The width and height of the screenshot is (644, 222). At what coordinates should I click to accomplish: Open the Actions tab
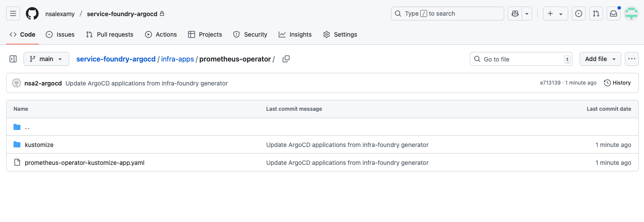tap(161, 34)
